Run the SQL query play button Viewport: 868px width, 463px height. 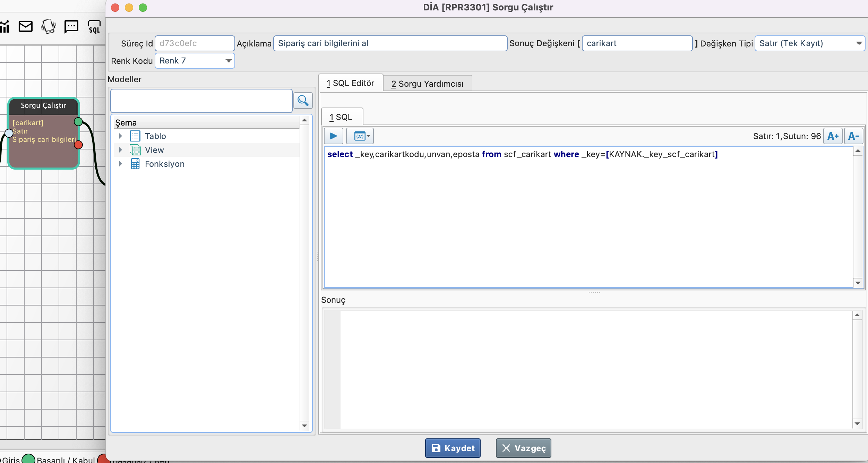[333, 136]
